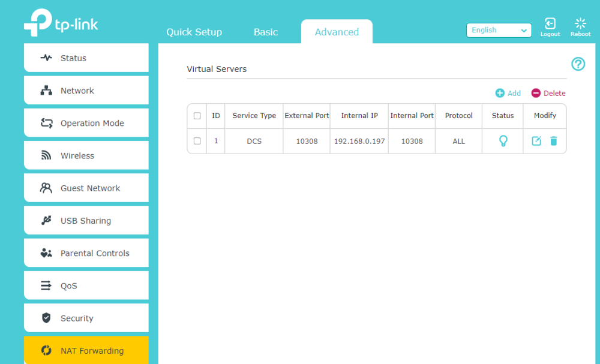Click the Reboot label
Screen dimensions: 600x364
coord(580,34)
